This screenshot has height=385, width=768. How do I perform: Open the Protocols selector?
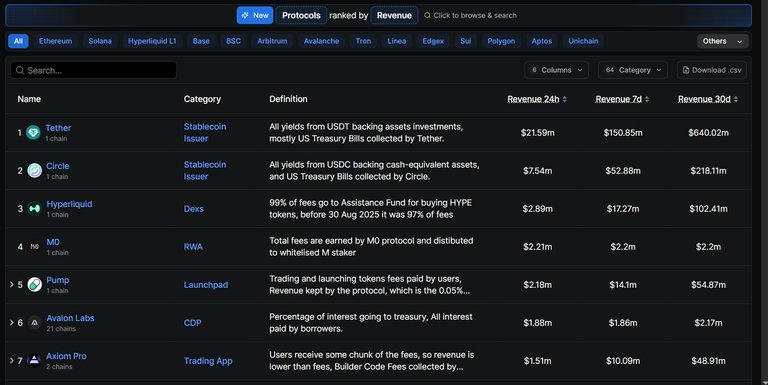(x=301, y=15)
